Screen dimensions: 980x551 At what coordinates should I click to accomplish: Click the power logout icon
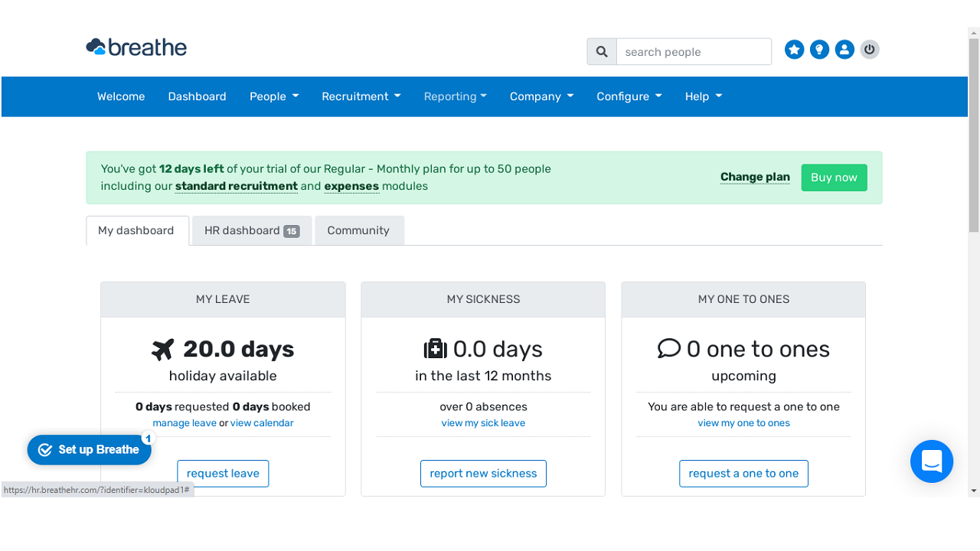(869, 50)
